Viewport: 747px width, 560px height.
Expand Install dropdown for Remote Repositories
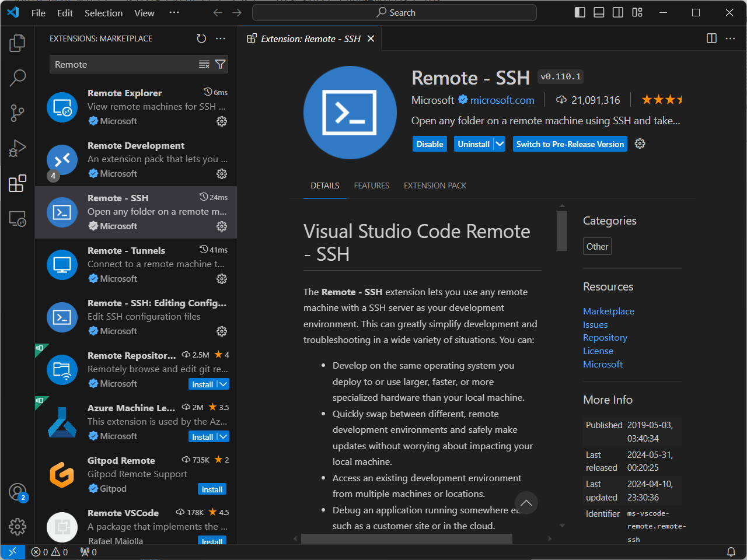coord(223,384)
